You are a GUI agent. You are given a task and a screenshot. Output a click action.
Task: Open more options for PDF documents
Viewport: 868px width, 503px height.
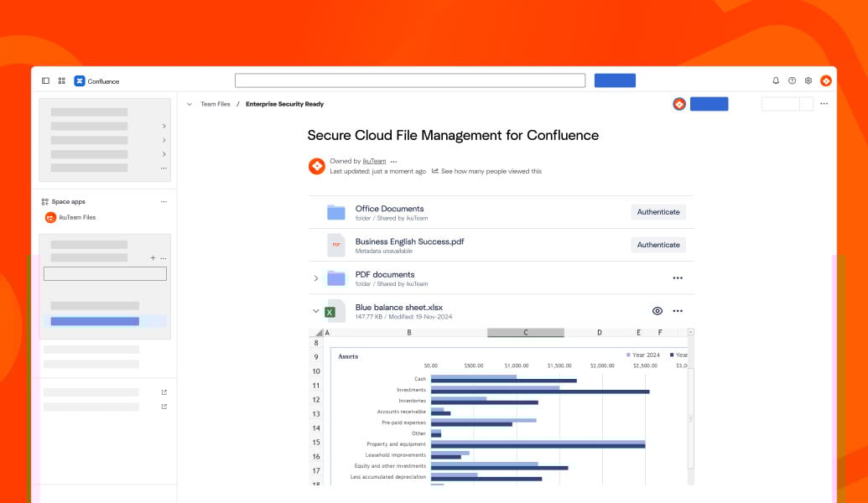click(x=678, y=278)
